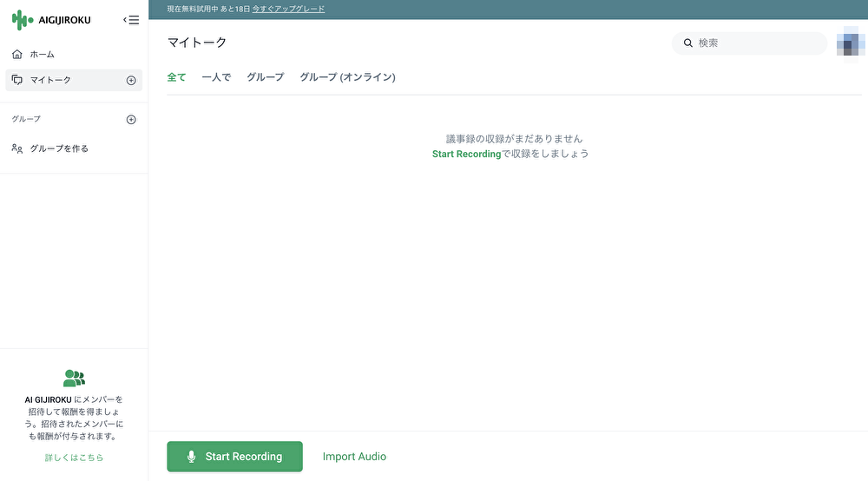Add a group with the グループ plus icon

(x=131, y=120)
